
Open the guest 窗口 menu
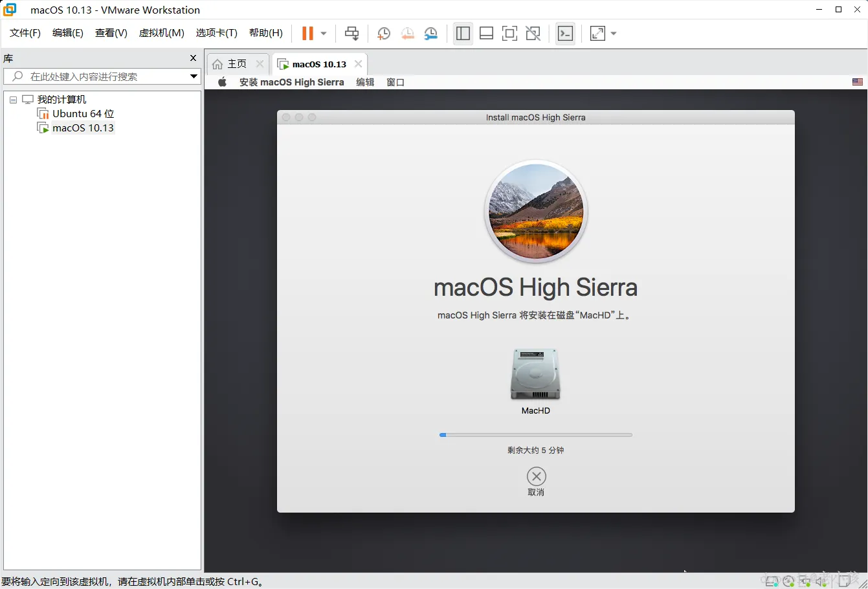tap(395, 82)
